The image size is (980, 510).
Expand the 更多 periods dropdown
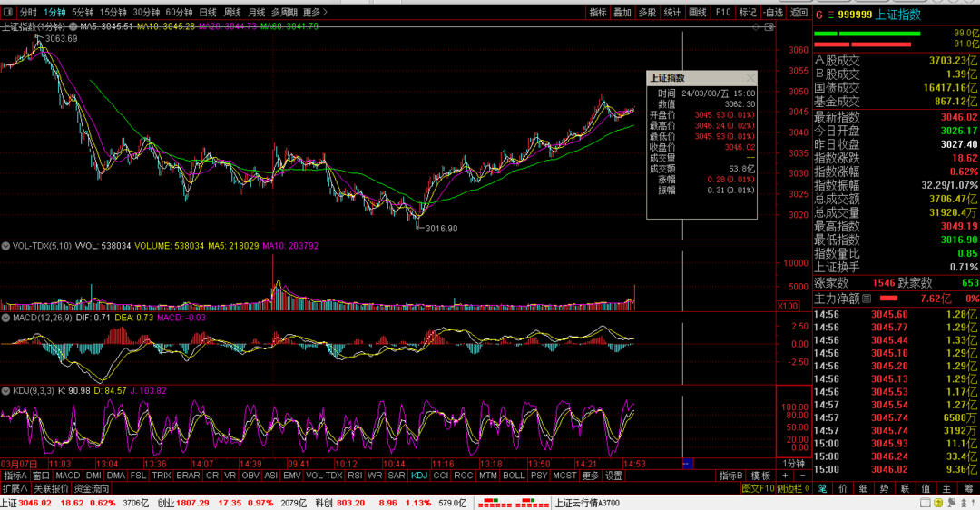coord(315,12)
